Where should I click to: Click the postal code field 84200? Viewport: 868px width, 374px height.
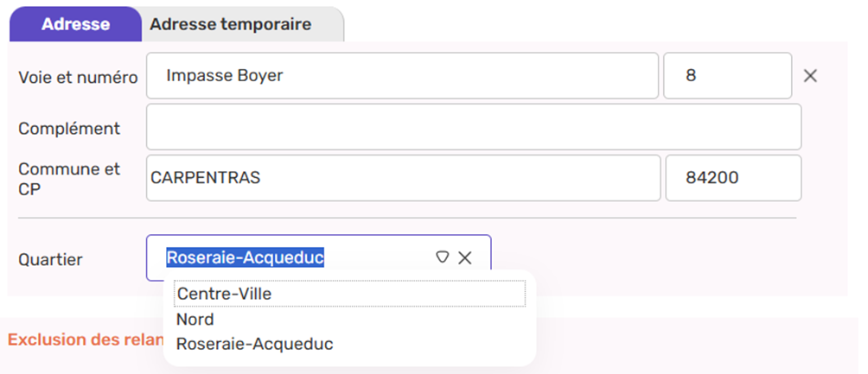pos(732,178)
